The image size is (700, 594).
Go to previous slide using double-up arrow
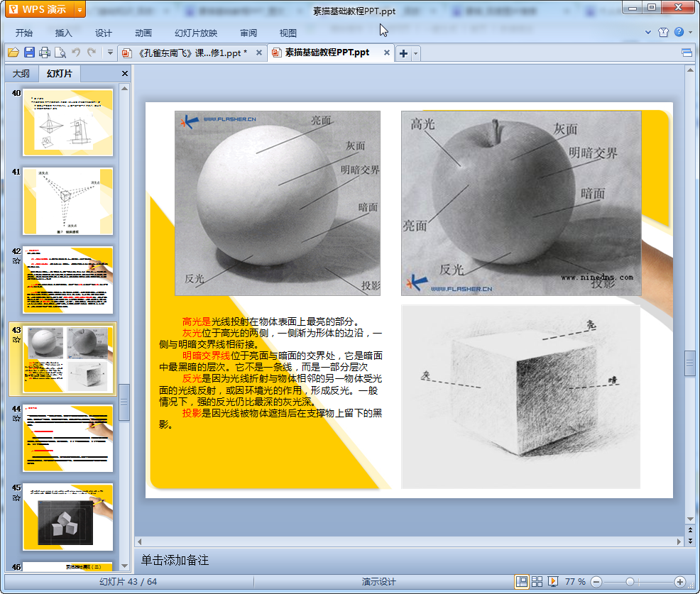[690, 530]
